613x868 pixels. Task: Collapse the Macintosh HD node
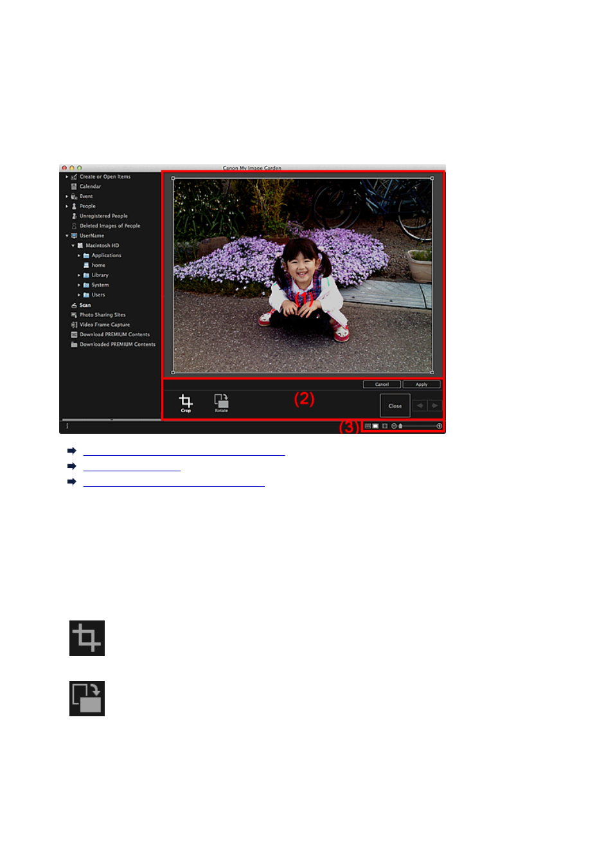[73, 246]
